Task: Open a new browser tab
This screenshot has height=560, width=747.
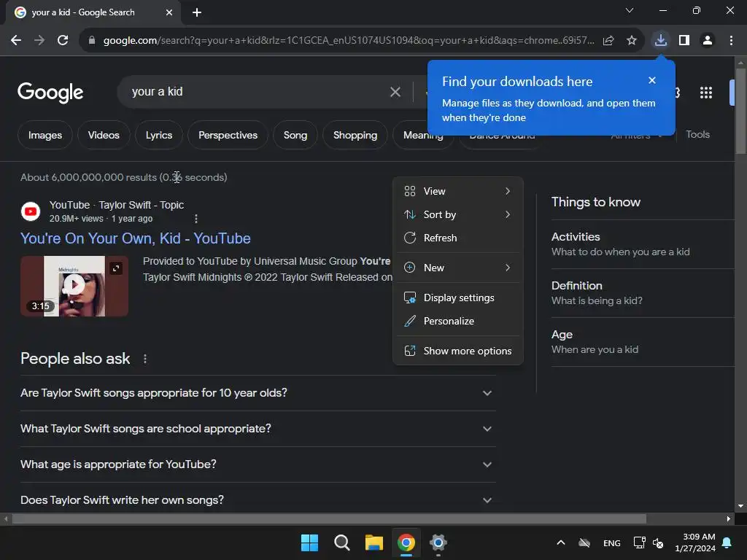Action: [x=197, y=12]
